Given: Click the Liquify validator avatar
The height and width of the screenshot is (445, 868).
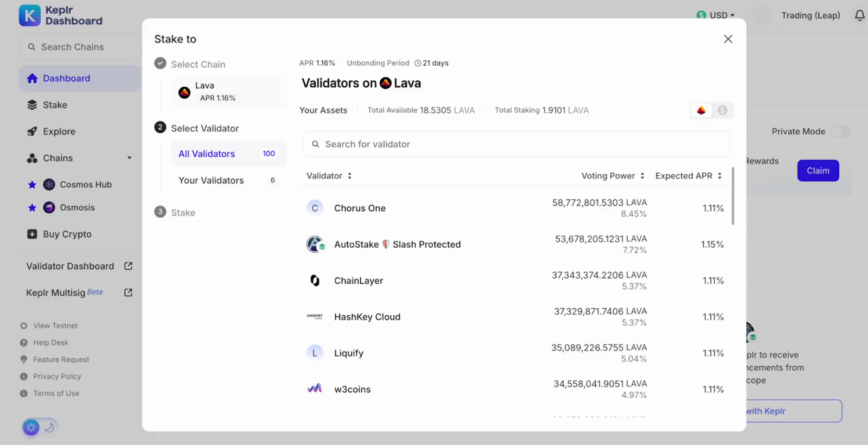Looking at the screenshot, I should [315, 353].
